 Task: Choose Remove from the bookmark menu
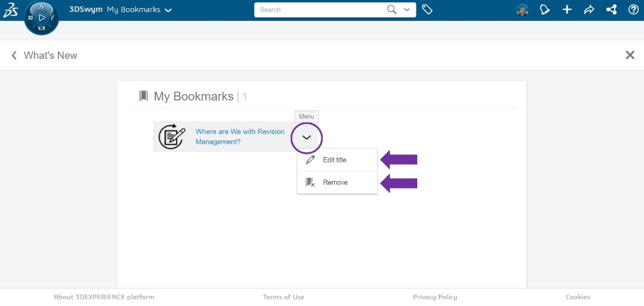(335, 183)
